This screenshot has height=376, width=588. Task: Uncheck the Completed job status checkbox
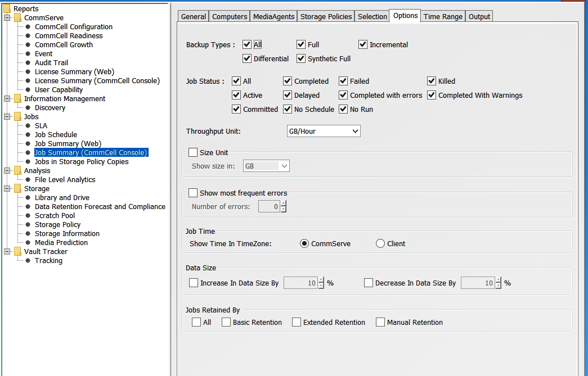288,81
